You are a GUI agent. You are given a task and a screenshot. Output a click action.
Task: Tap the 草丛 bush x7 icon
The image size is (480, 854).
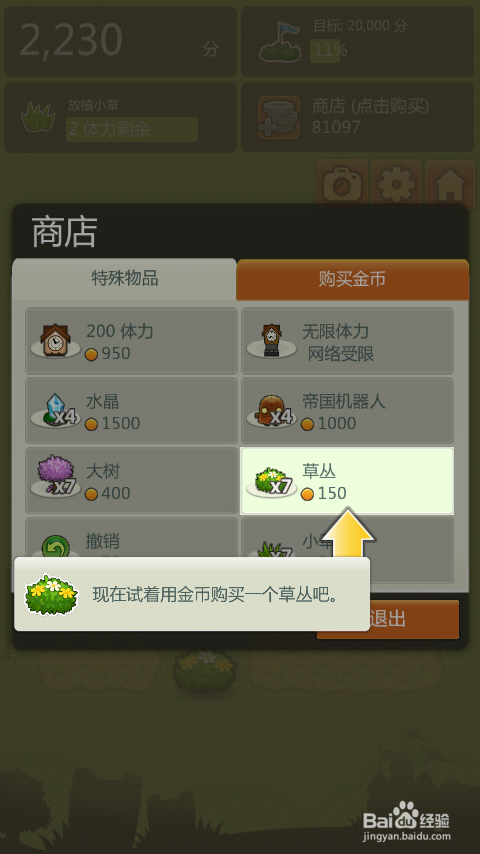[271, 480]
